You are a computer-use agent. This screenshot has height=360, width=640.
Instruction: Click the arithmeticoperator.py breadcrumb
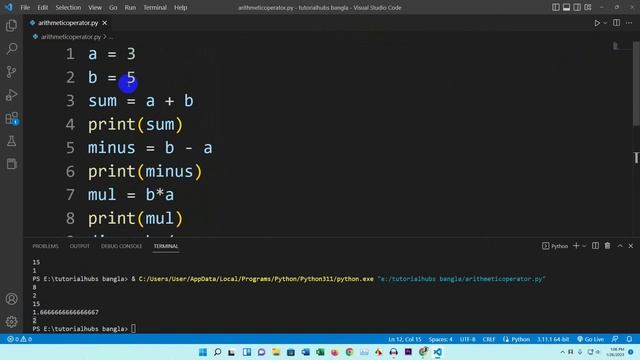(71, 37)
